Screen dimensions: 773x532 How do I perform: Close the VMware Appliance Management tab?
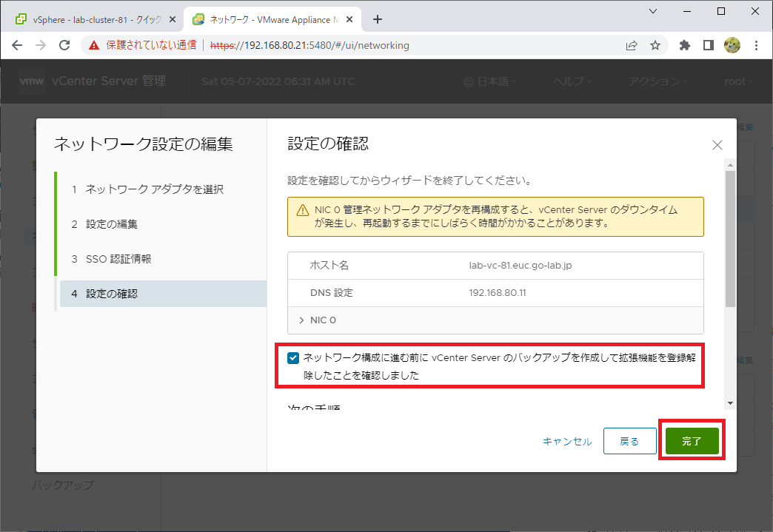tap(349, 20)
